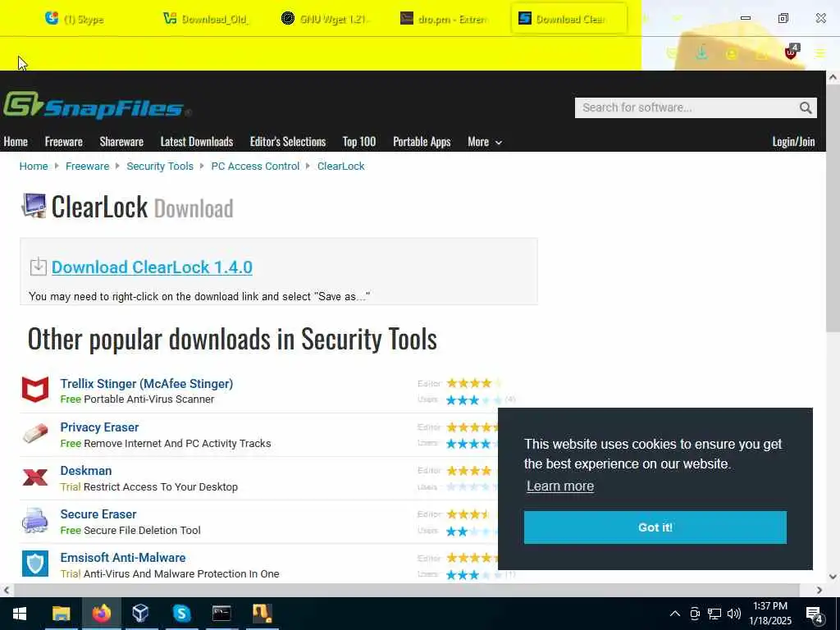840x630 pixels.
Task: Open File Explorer from the taskbar
Action: pyautogui.click(x=61, y=614)
